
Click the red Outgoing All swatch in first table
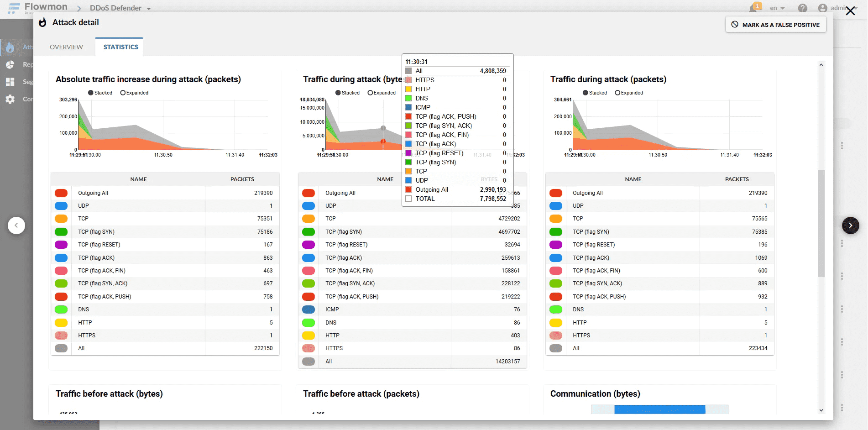pos(61,193)
